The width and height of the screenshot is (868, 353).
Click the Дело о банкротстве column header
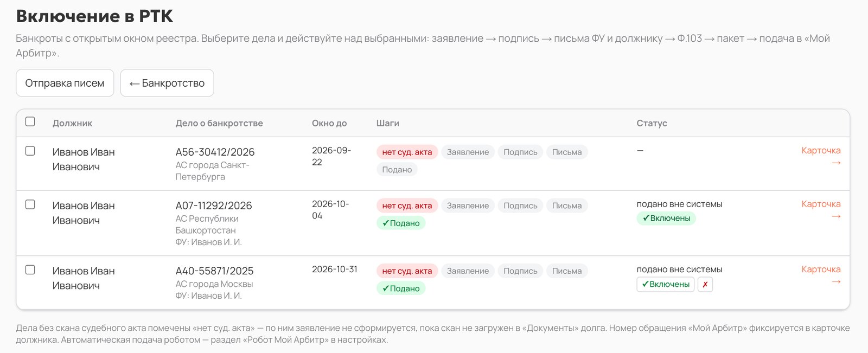(219, 123)
